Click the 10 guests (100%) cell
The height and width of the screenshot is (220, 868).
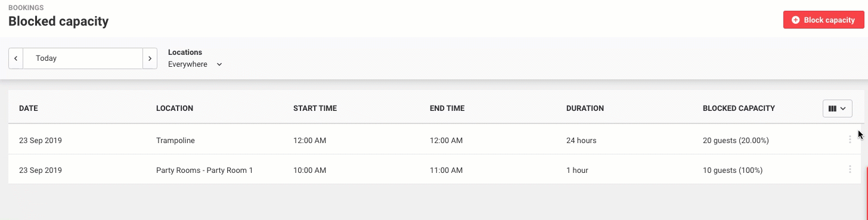click(x=733, y=171)
